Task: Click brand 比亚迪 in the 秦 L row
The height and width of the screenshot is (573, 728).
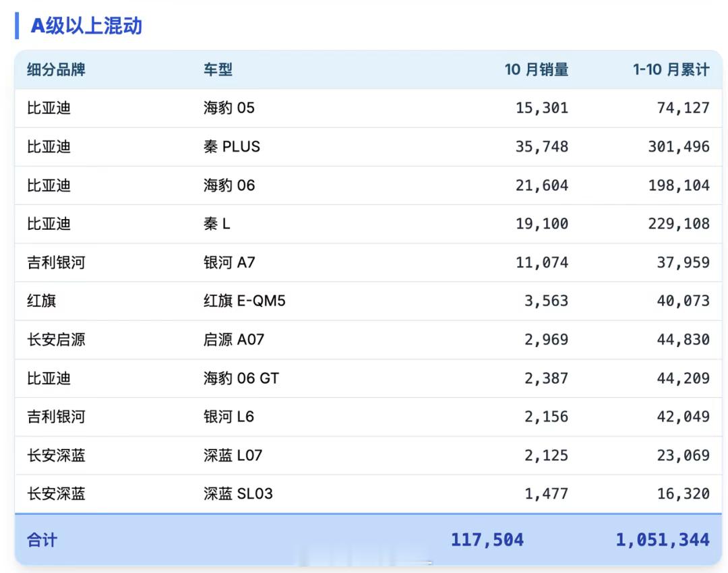Action: pyautogui.click(x=49, y=224)
